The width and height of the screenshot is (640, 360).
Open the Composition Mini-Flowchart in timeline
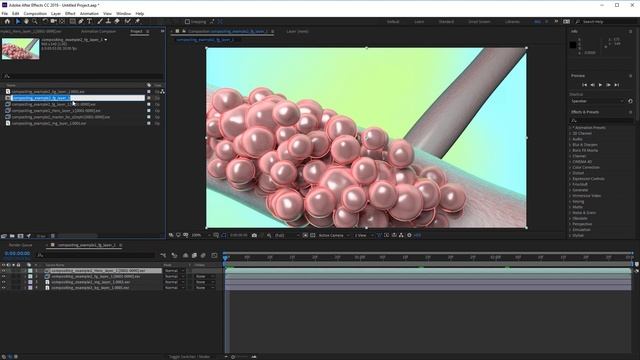[163, 255]
